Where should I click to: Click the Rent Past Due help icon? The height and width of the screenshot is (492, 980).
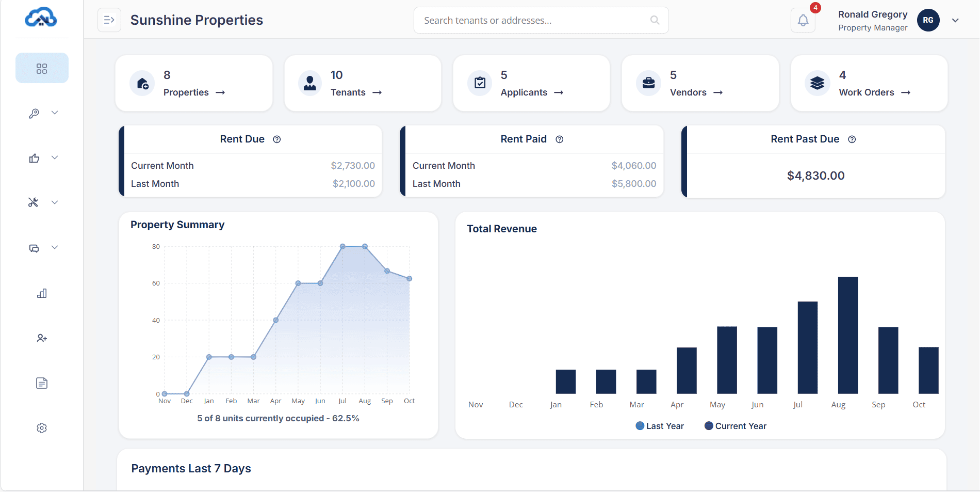(852, 139)
